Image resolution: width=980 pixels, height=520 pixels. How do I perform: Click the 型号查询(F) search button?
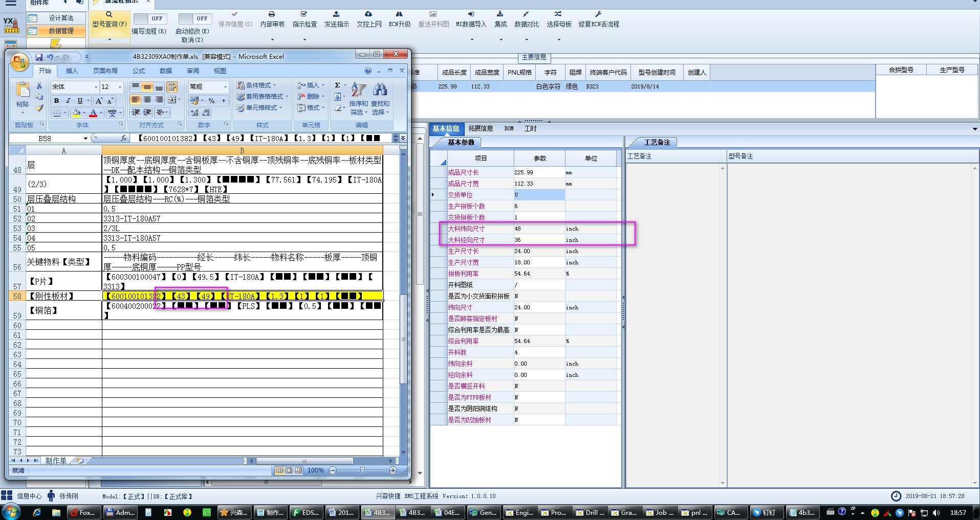coord(110,19)
